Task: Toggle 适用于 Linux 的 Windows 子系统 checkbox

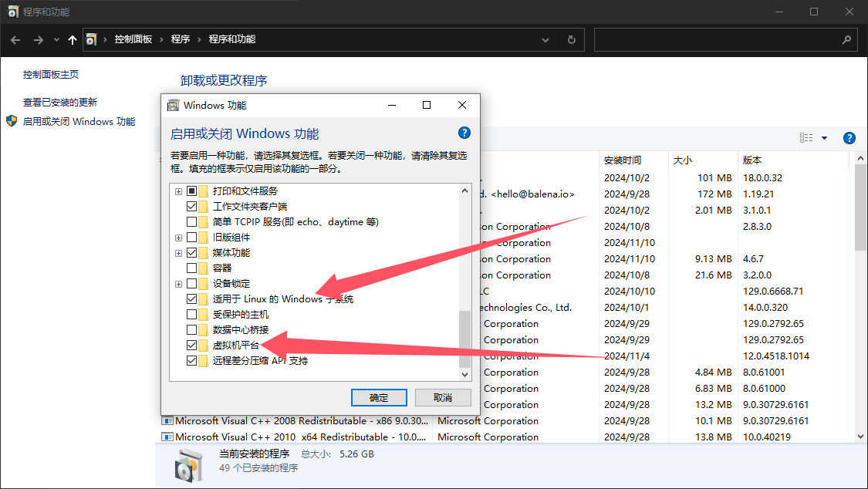Action: coord(192,298)
